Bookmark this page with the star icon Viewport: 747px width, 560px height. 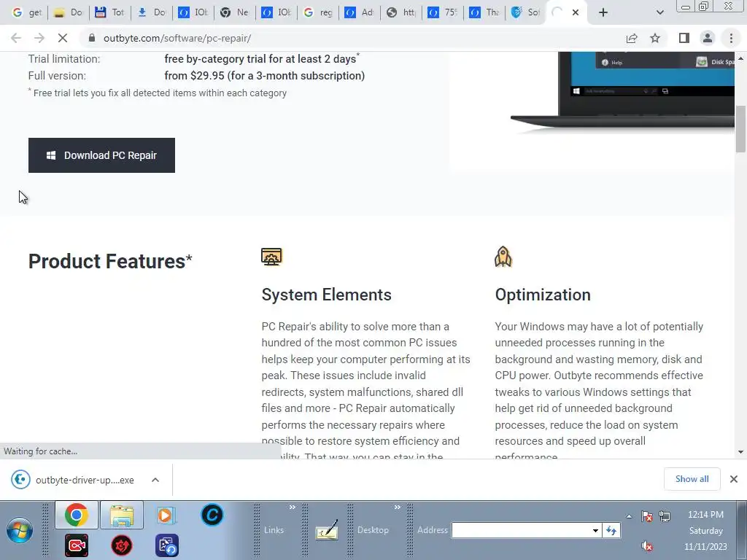[655, 38]
